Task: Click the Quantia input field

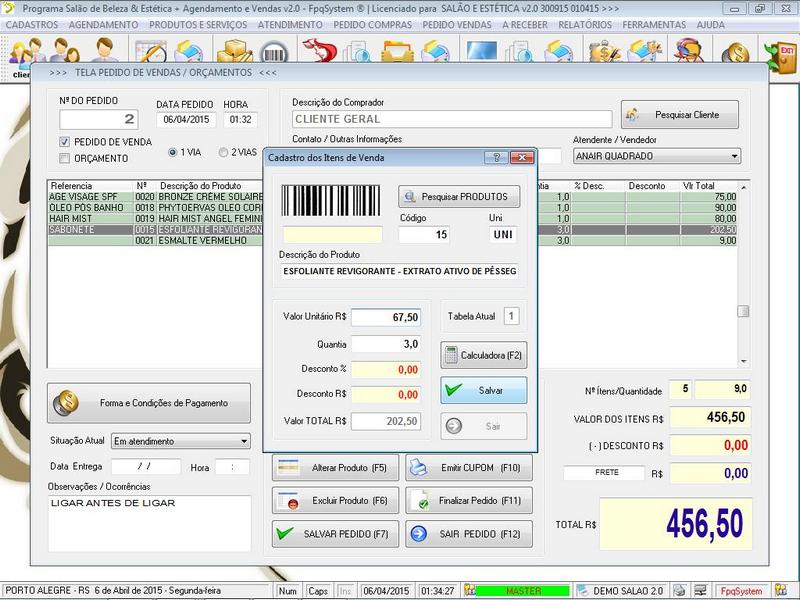Action: coord(385,344)
